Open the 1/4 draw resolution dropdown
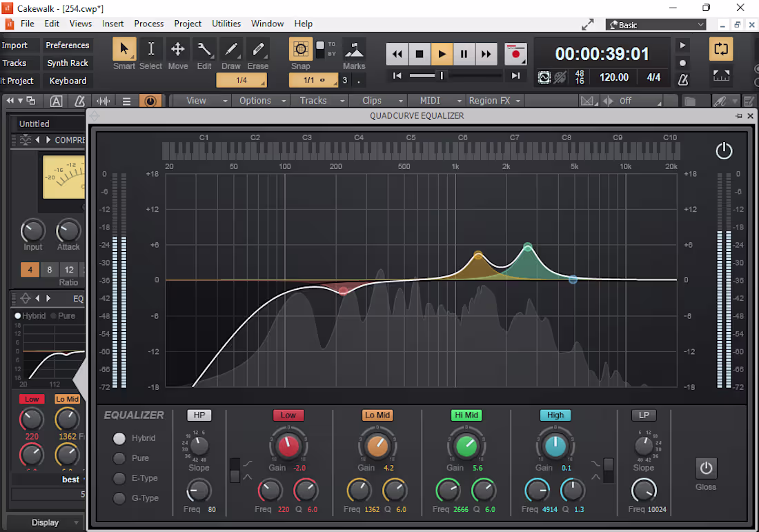Screen dimensions: 759x532 point(241,80)
